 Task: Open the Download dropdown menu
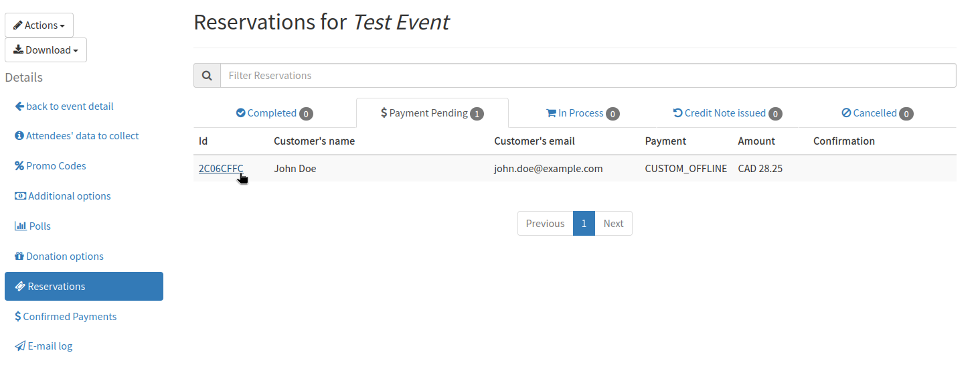(x=46, y=50)
